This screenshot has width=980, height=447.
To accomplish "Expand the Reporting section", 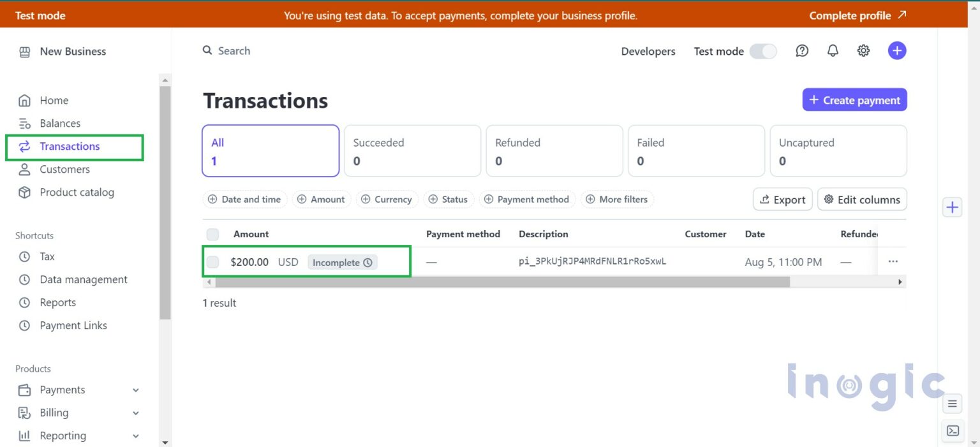I will [x=135, y=436].
